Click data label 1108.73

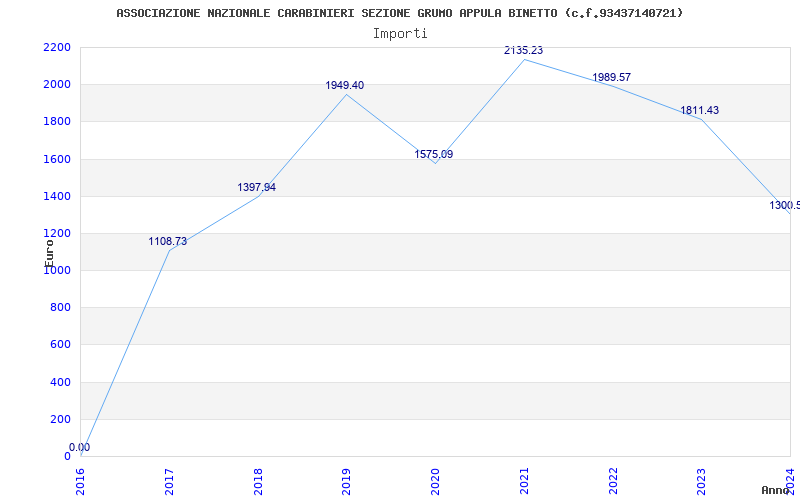click(x=168, y=241)
